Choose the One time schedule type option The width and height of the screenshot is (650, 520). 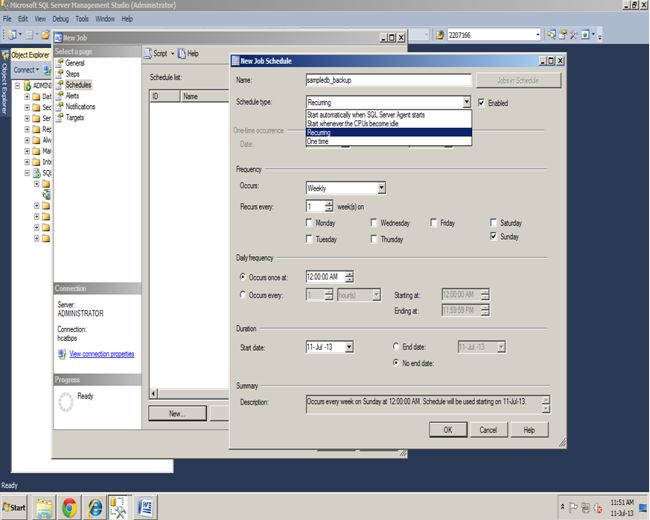pyautogui.click(x=388, y=141)
